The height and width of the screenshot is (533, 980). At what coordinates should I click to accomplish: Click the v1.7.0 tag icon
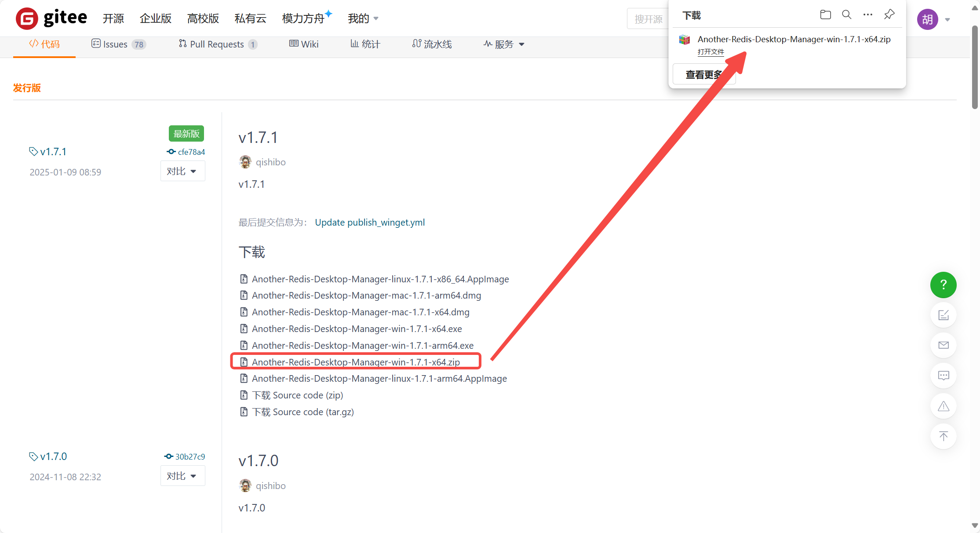33,456
